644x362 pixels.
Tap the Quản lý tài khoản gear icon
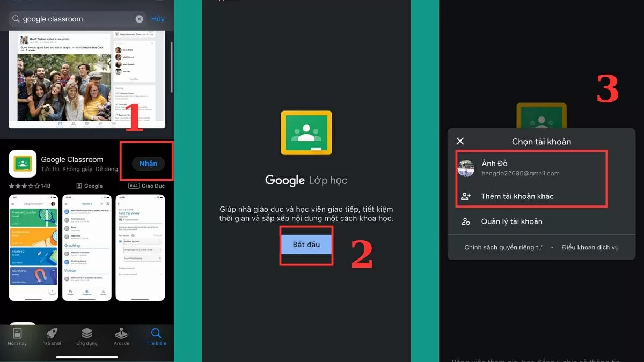(x=466, y=221)
